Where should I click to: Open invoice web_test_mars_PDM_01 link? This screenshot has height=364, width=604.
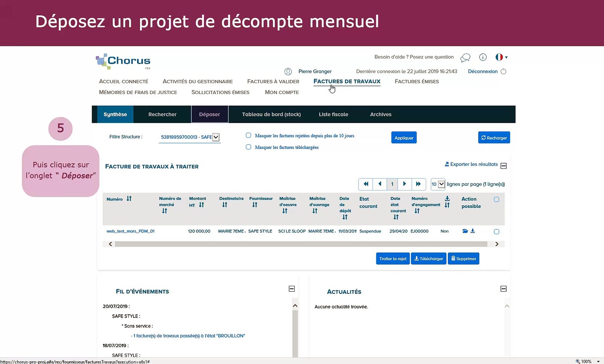point(131,231)
